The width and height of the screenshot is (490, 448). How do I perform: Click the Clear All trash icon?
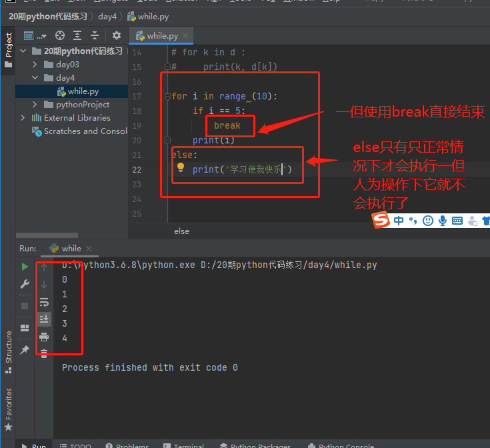point(44,353)
